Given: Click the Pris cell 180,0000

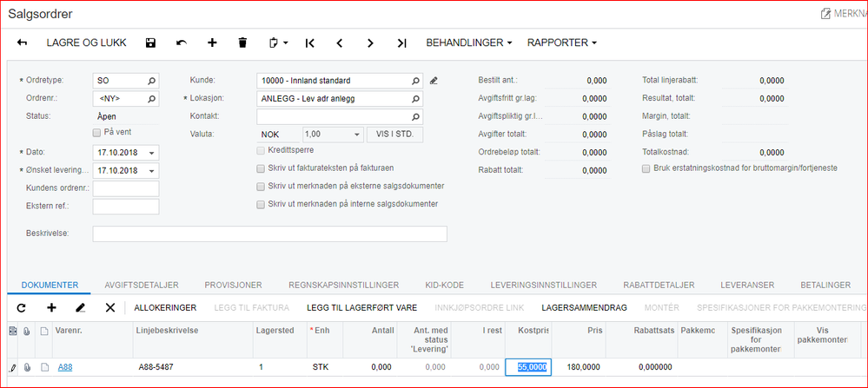Looking at the screenshot, I should point(579,367).
